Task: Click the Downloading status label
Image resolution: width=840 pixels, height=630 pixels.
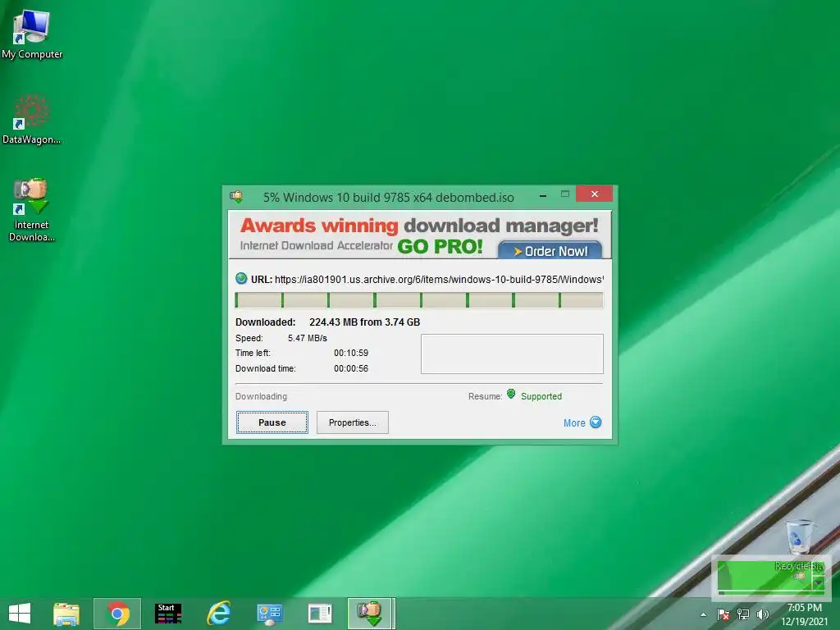Action: tap(261, 396)
